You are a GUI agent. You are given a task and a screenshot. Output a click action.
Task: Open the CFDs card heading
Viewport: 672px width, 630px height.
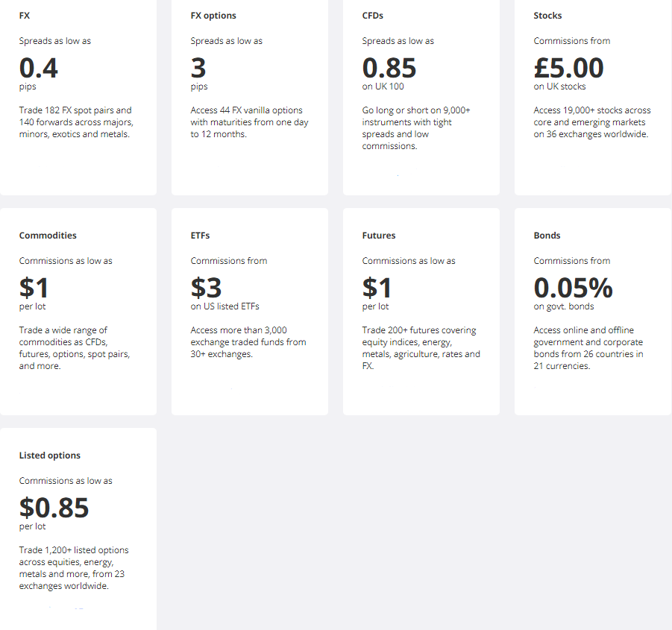click(x=372, y=16)
